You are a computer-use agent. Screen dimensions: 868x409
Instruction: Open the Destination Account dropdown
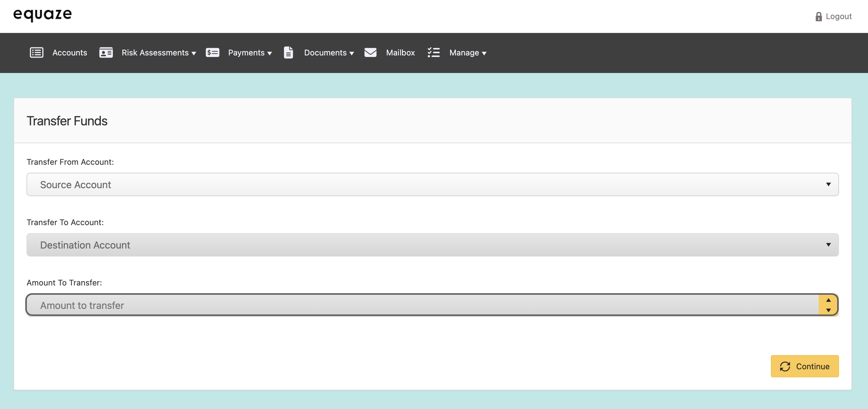click(x=432, y=245)
